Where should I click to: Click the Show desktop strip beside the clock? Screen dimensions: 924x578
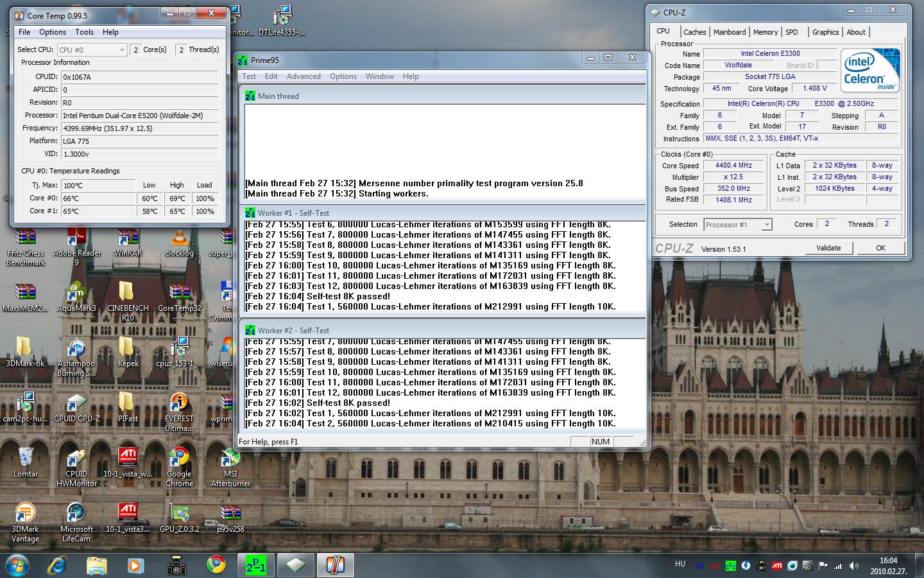click(x=920, y=565)
